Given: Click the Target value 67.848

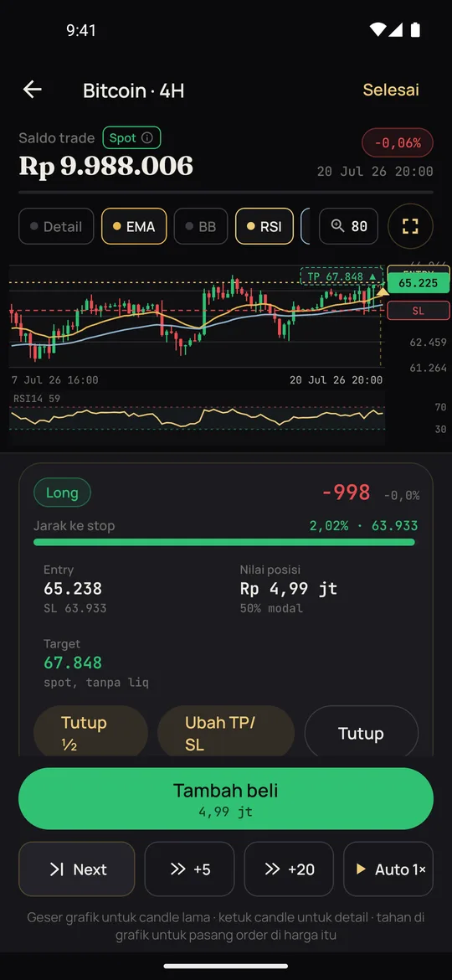Looking at the screenshot, I should 73,663.
